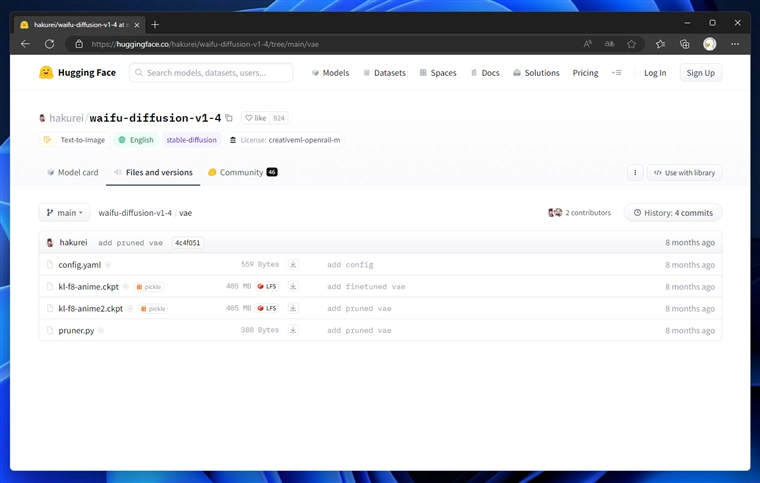Open the three-dot options menu beside Use with library

[x=635, y=172]
